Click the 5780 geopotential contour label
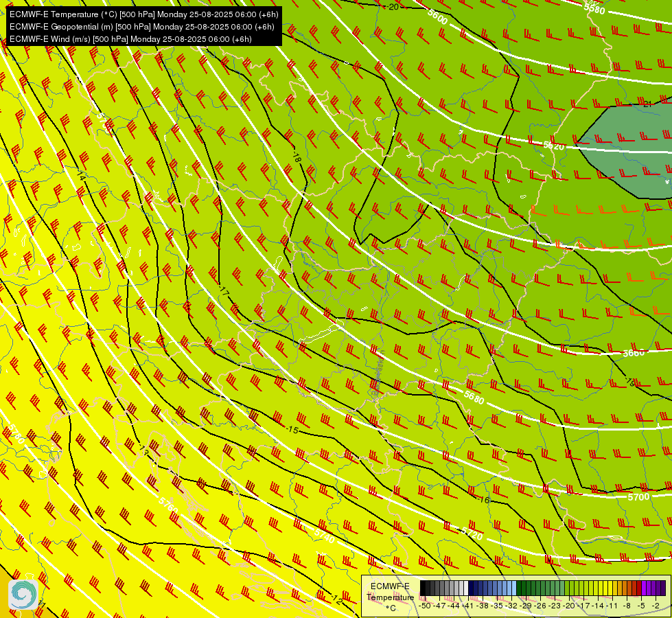The height and width of the screenshot is (618, 672). coord(16,433)
